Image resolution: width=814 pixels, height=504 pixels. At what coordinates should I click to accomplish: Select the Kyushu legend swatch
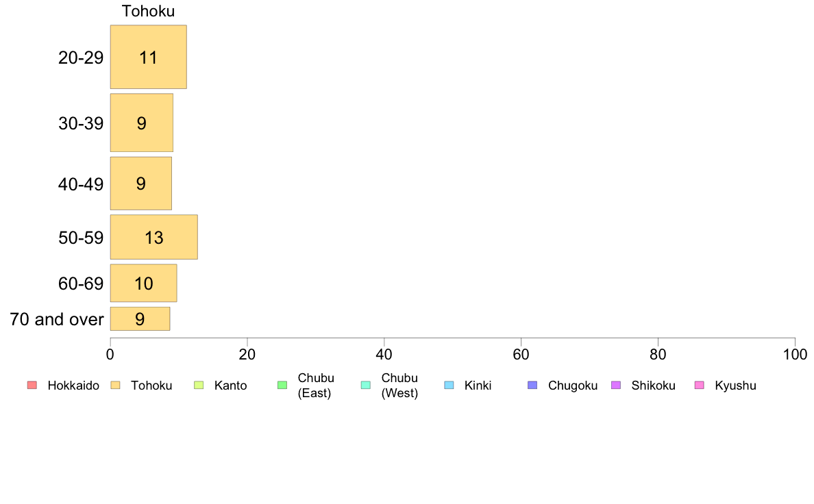pos(700,385)
